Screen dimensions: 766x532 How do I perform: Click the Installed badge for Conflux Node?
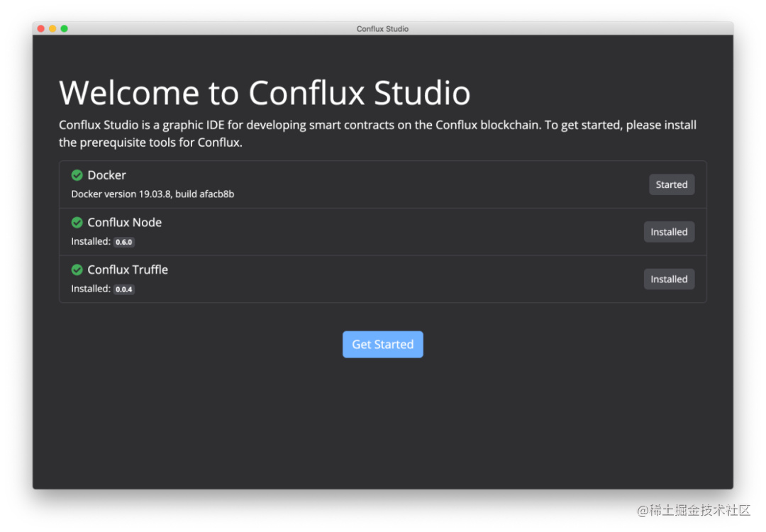tap(669, 231)
